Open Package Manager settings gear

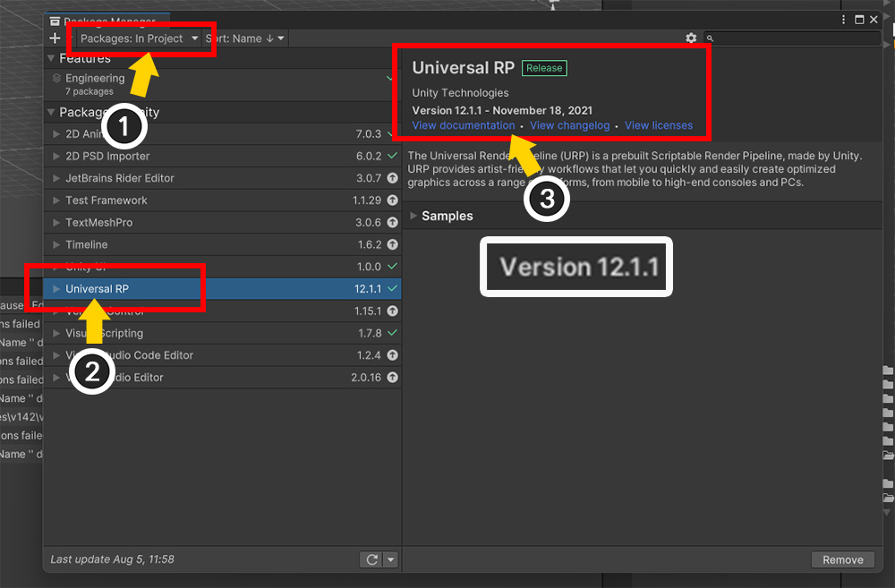[x=691, y=38]
